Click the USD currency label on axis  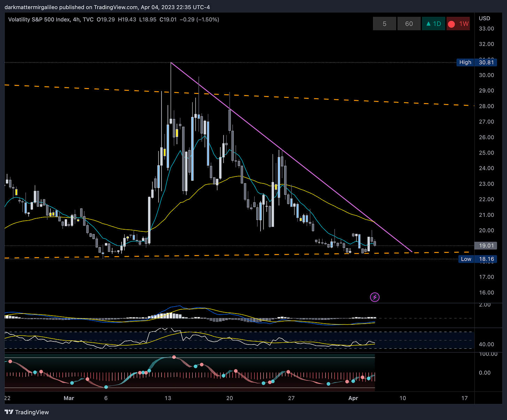click(x=484, y=18)
